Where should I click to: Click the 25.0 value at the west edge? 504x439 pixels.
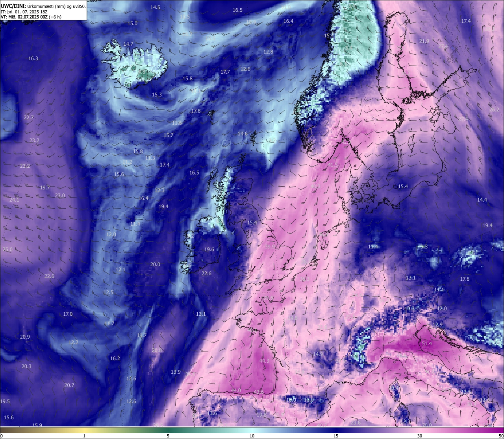click(7, 250)
